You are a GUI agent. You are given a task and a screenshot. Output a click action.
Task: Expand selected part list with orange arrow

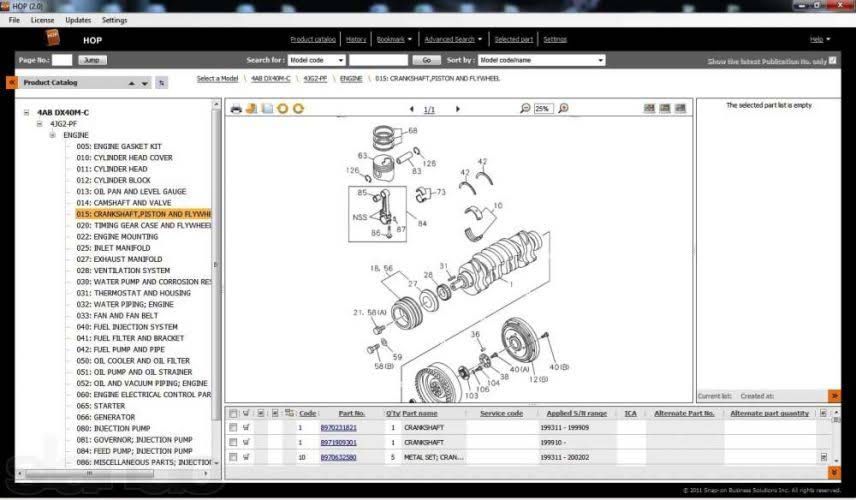pos(834,395)
